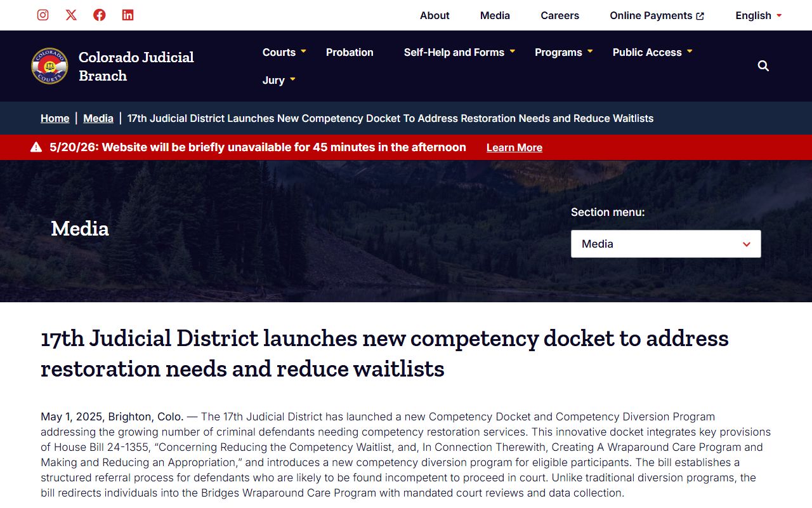This screenshot has width=812, height=508.
Task: Click the alert text about website unavailable
Action: tap(258, 147)
